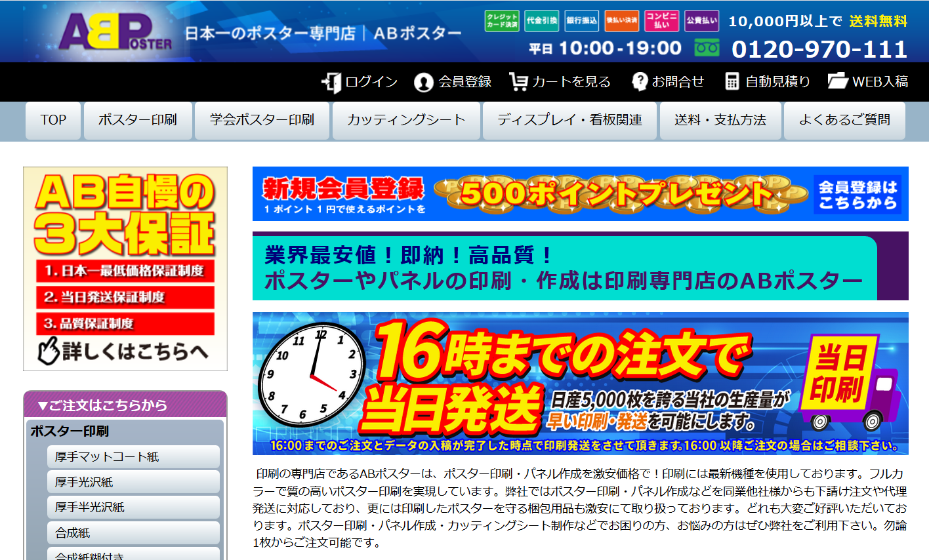Click 1. 日本一最低価格保証制度 red bar
Screen dimensions: 929x560
pos(125,271)
